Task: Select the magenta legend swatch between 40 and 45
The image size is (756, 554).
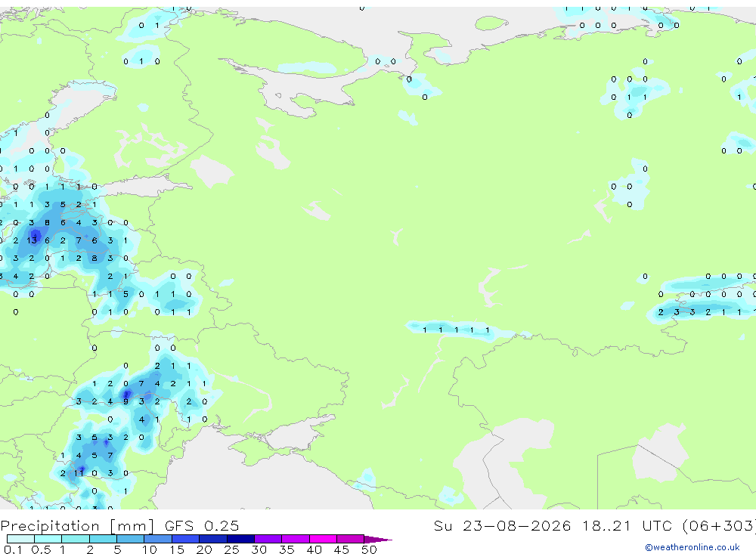Action: [323, 539]
